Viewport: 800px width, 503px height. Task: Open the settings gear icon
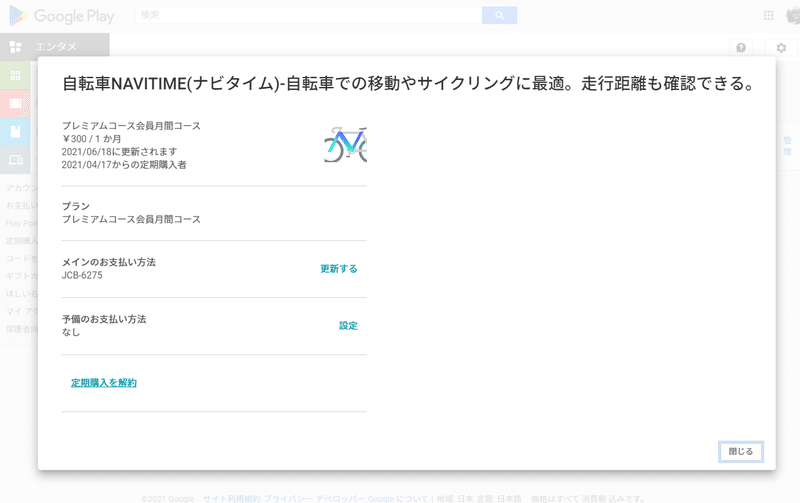coord(781,48)
